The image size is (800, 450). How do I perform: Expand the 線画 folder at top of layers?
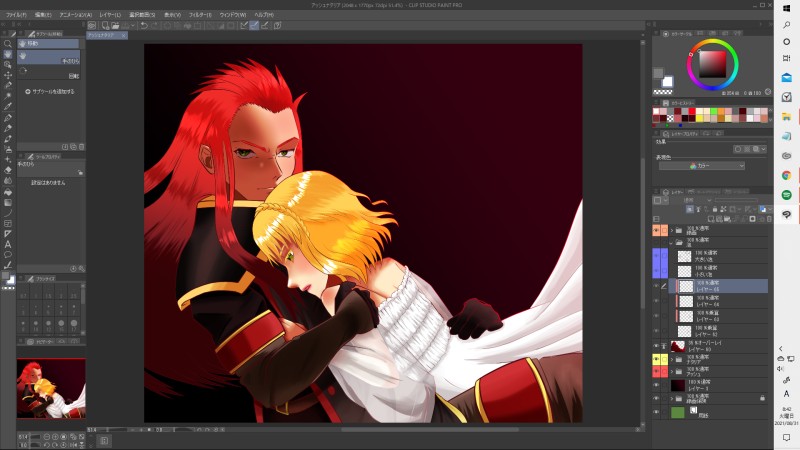point(672,231)
